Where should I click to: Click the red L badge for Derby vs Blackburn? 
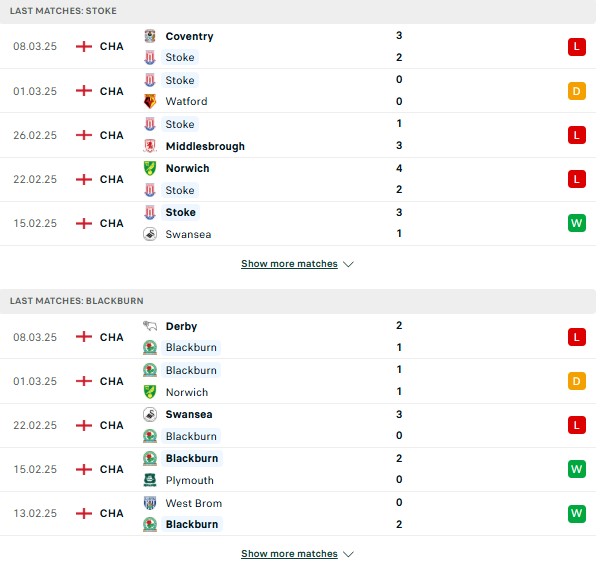577,337
